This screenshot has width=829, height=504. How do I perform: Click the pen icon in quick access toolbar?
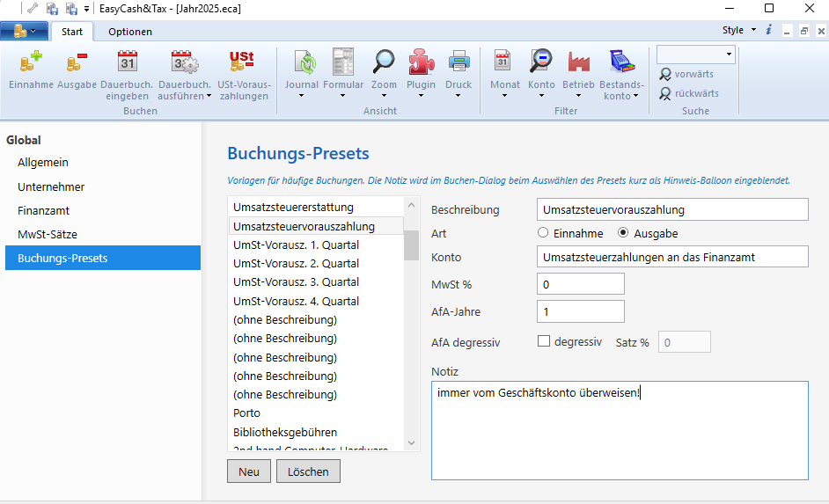(x=33, y=9)
